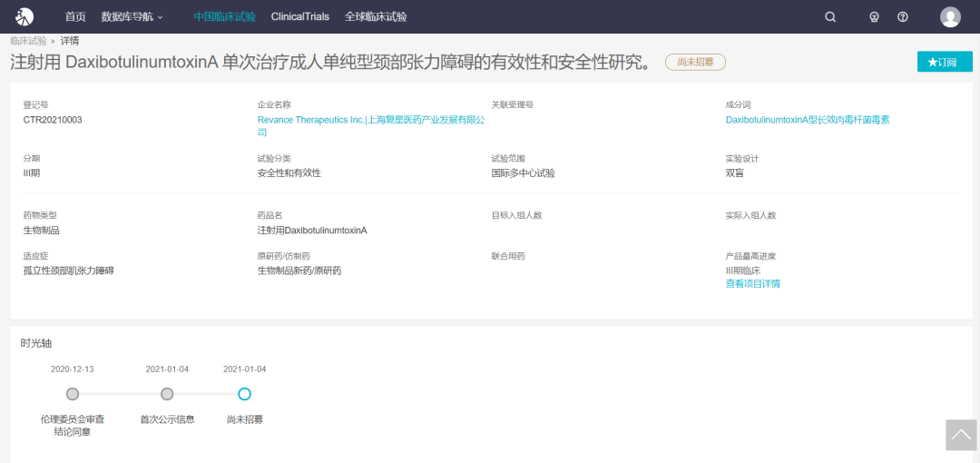Click the 注射用DaxibotulinumtoxinA drug name value
This screenshot has height=463, width=980.
(x=312, y=231)
